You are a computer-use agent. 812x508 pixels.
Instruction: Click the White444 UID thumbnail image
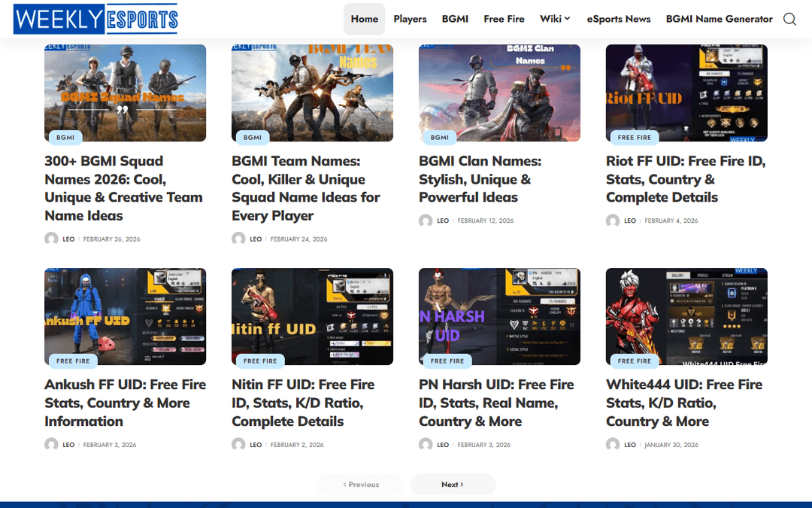[686, 316]
